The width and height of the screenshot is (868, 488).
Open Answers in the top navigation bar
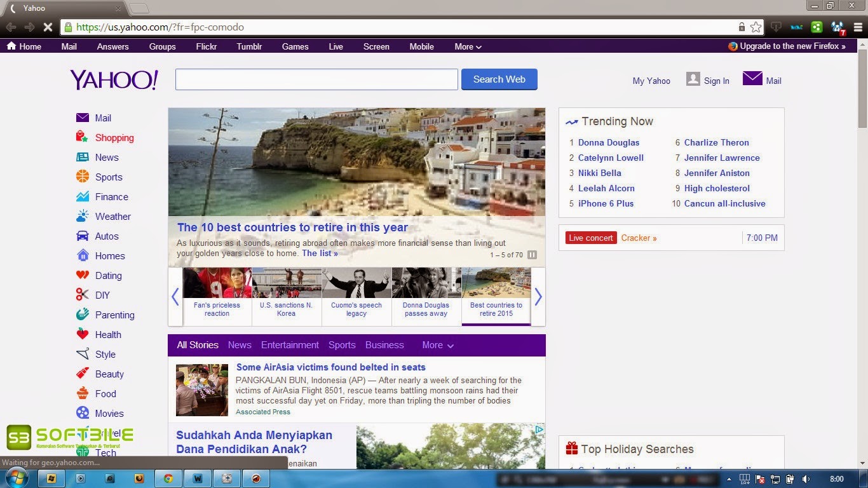coord(112,46)
